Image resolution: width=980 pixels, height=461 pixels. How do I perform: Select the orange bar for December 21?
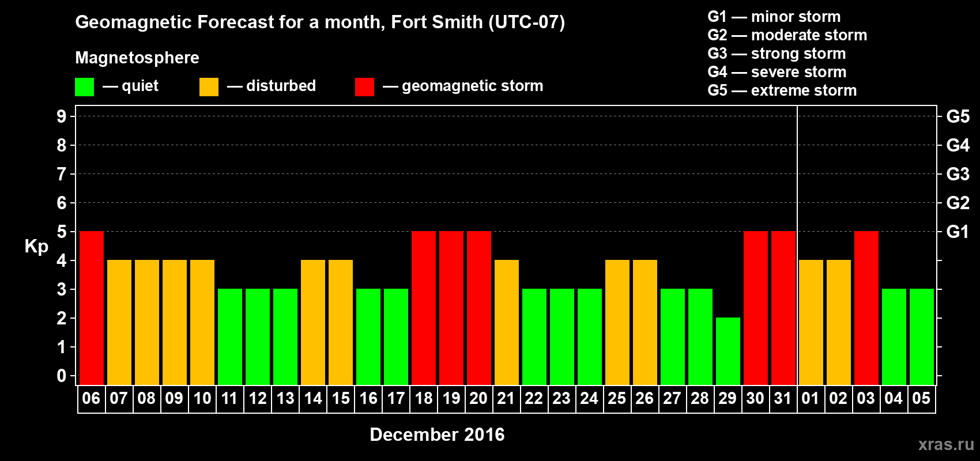pos(507,323)
